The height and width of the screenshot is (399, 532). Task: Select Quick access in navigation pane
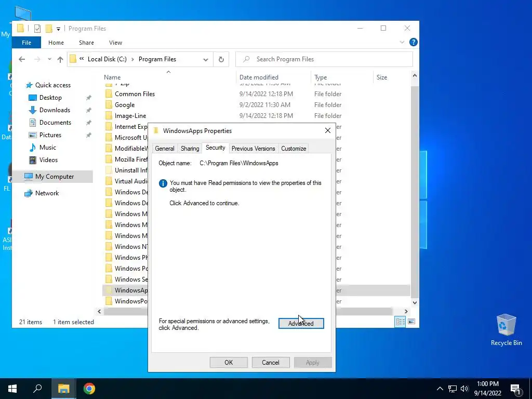[52, 85]
